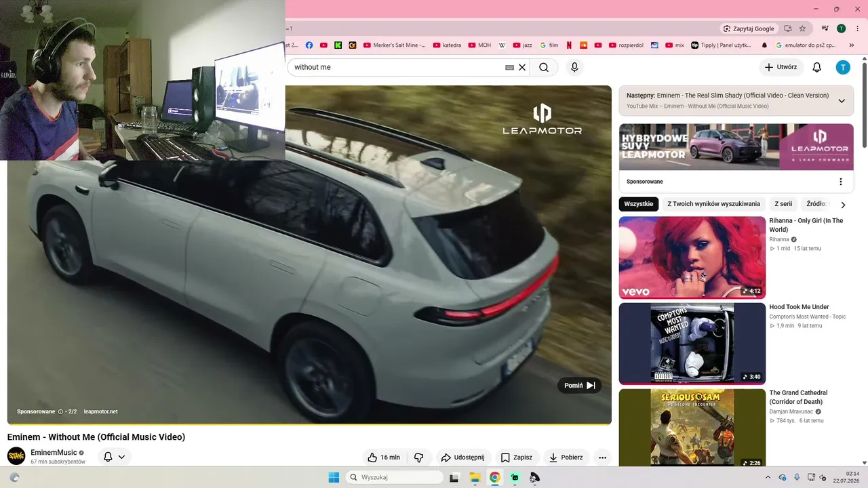Dislike the video with thumbs down
The image size is (868, 488).
coord(419,457)
